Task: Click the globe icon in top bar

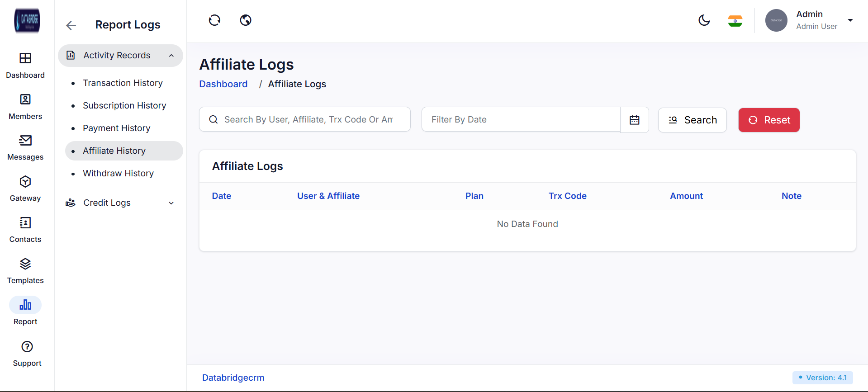Action: (x=246, y=20)
